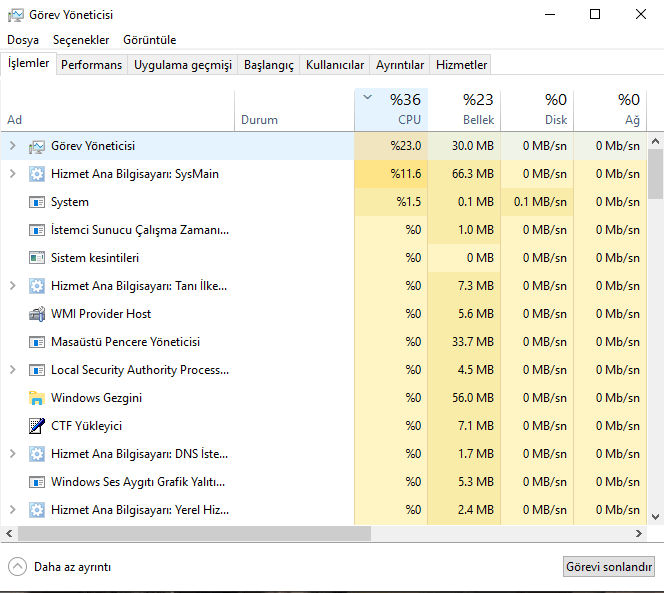
Task: Click the 66.3 MB memory value
Action: pyautogui.click(x=473, y=174)
